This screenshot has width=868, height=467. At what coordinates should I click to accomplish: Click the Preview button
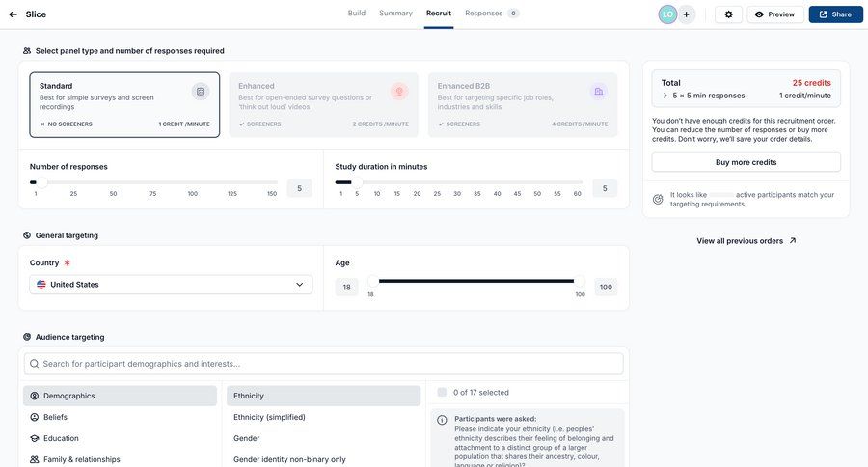pos(775,14)
